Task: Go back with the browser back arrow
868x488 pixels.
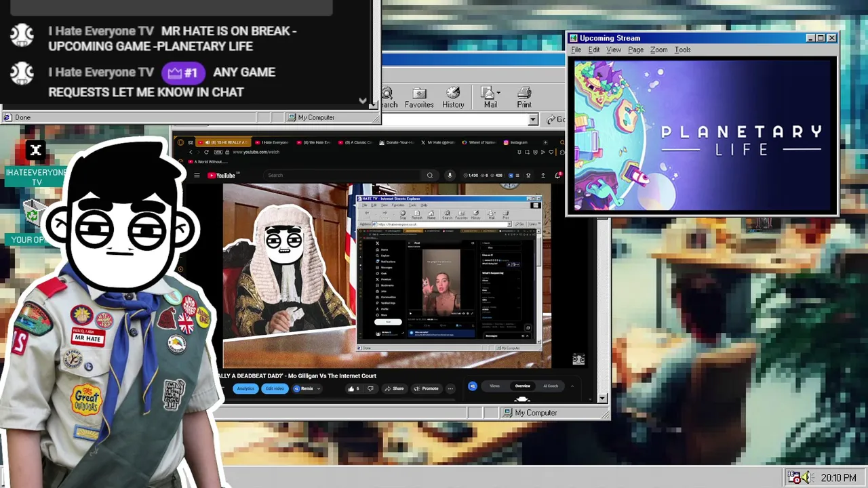Action: pyautogui.click(x=191, y=152)
